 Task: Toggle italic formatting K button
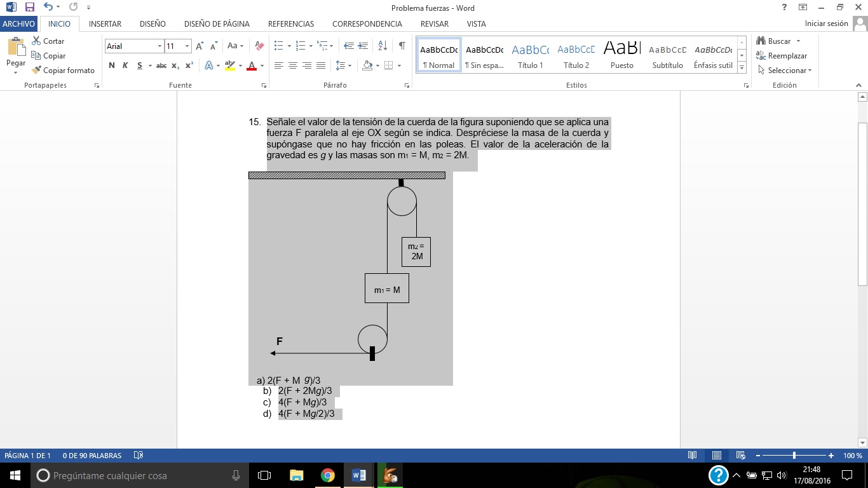(x=125, y=65)
